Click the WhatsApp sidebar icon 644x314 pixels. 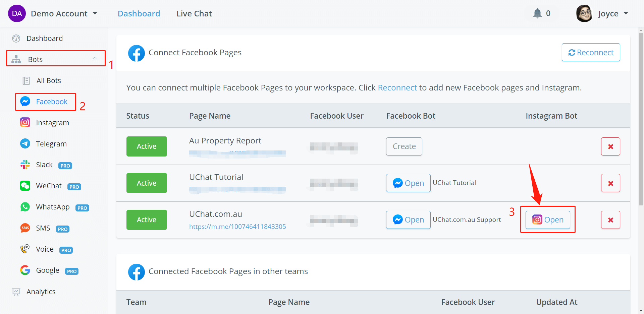coord(25,207)
